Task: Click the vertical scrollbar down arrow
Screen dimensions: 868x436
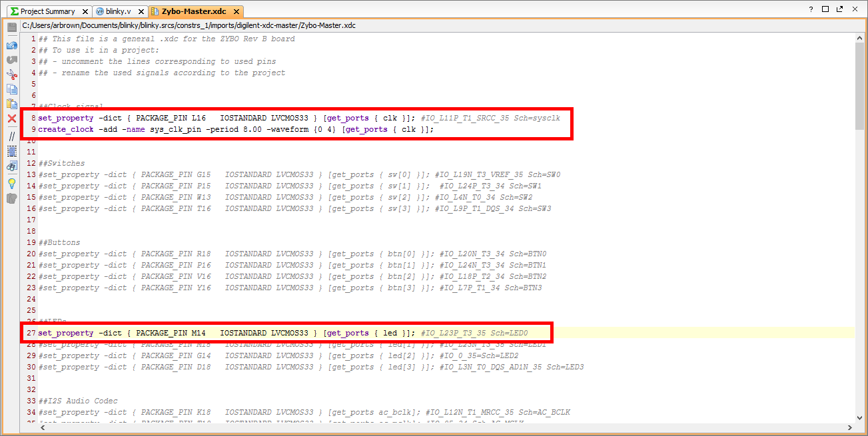Action: click(x=860, y=419)
